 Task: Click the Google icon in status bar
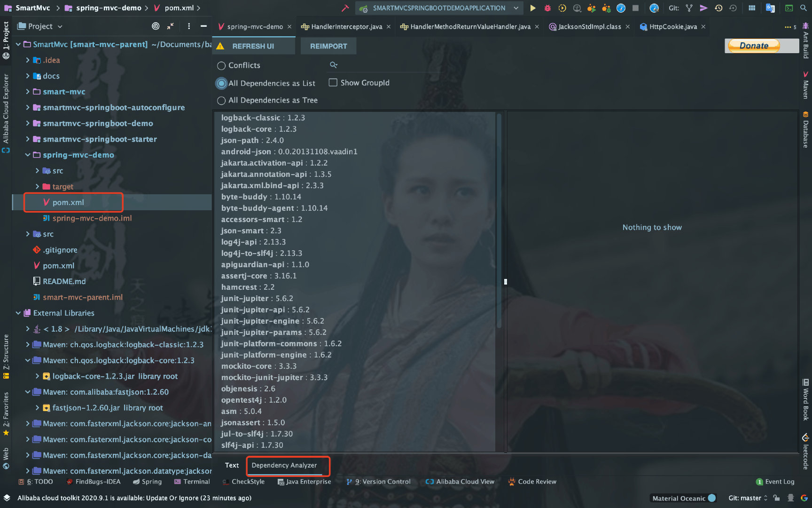804,498
